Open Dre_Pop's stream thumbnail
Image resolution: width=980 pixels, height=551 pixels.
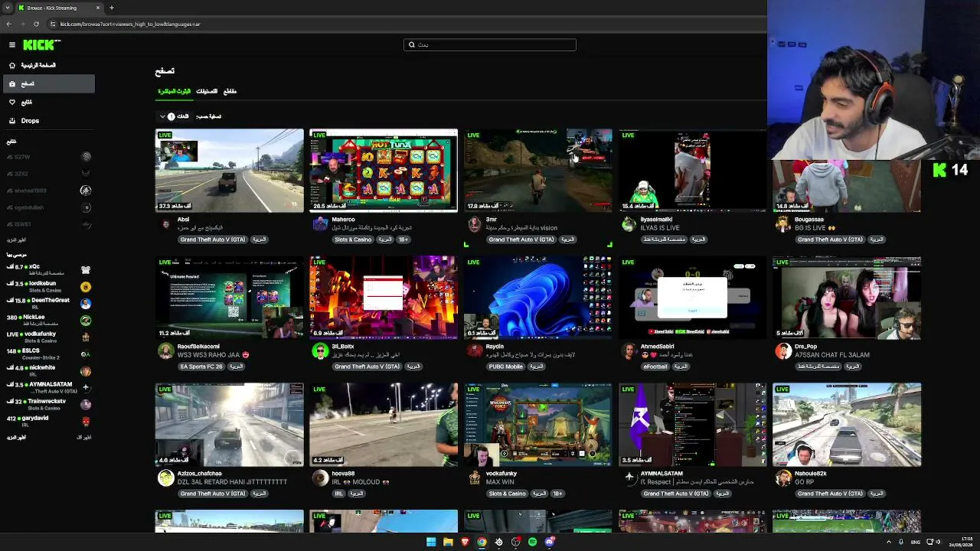(x=847, y=298)
